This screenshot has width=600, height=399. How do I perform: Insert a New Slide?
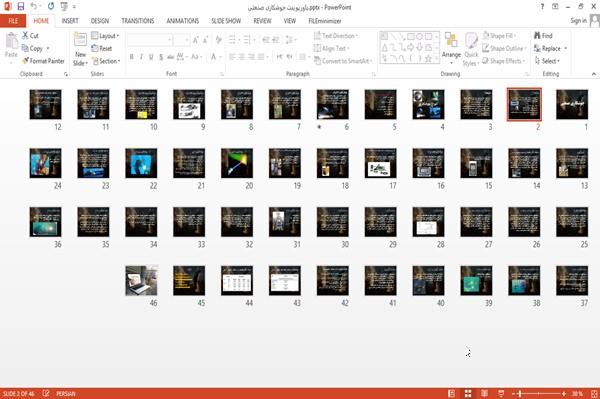(80, 49)
